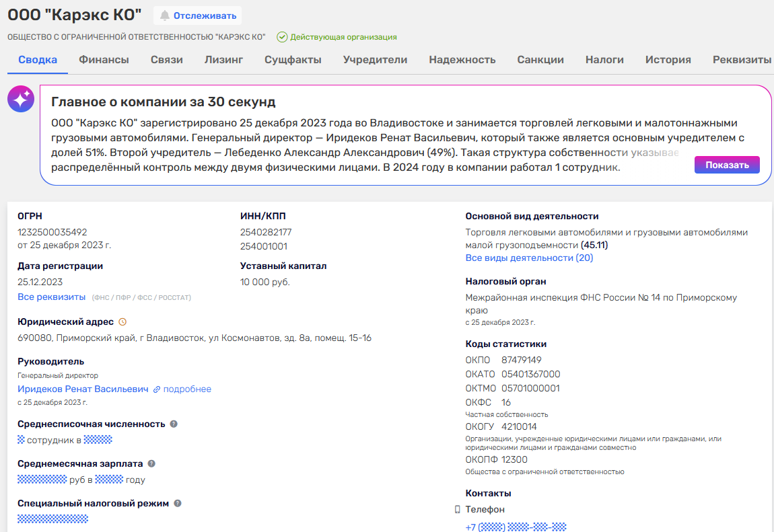The height and width of the screenshot is (532, 774).
Task: Click the hidden phone number
Action: pos(516,527)
